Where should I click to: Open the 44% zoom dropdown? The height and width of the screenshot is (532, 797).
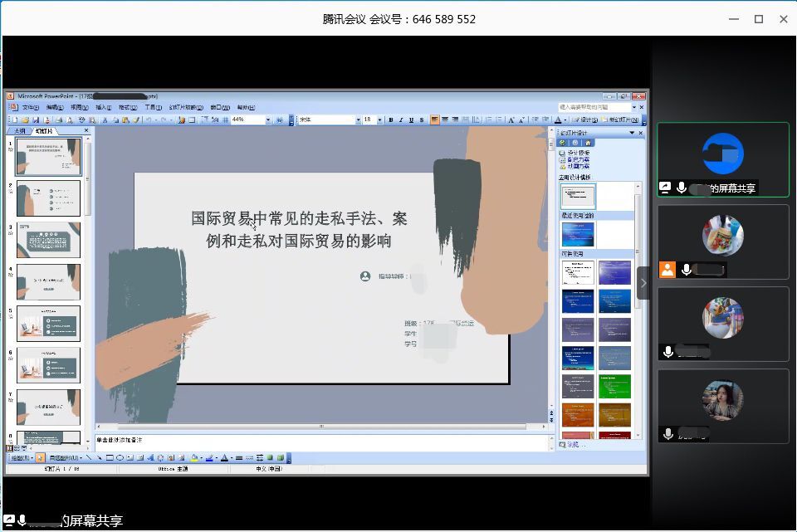pyautogui.click(x=268, y=120)
